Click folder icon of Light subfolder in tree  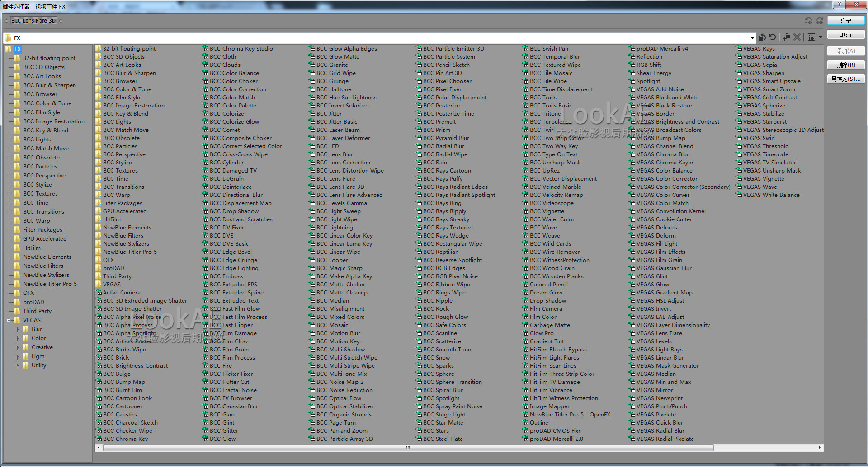click(x=26, y=356)
